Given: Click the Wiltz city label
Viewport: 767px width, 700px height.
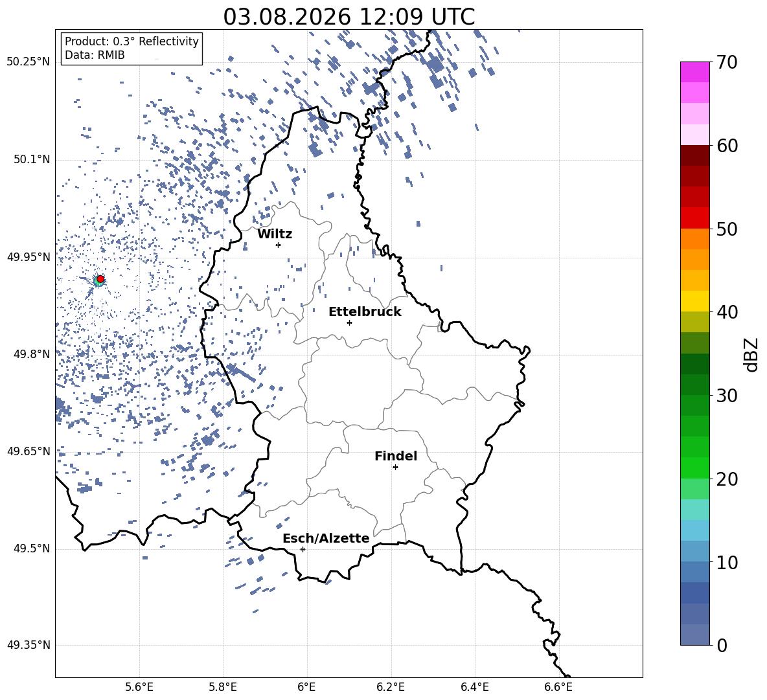Looking at the screenshot, I should [275, 234].
